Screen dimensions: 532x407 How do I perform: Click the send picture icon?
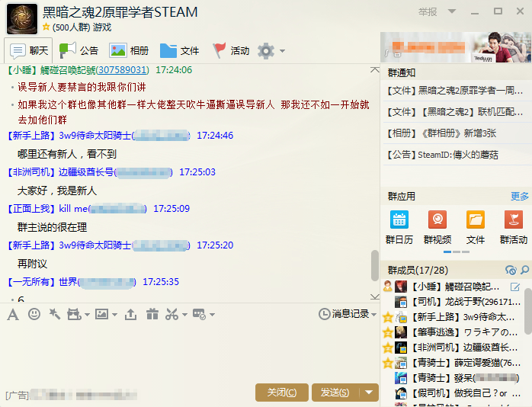pos(102,315)
